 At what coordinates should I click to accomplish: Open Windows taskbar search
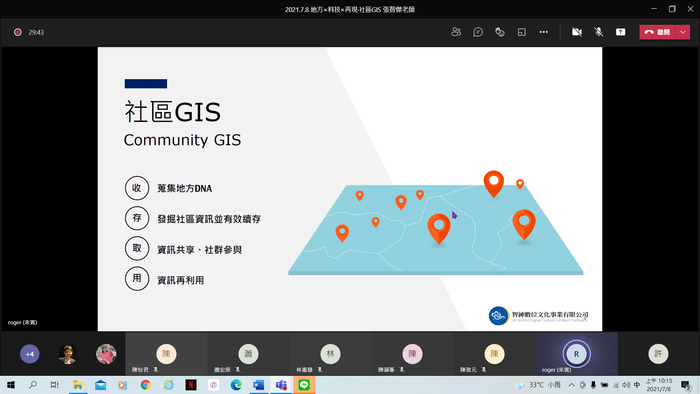[x=33, y=385]
